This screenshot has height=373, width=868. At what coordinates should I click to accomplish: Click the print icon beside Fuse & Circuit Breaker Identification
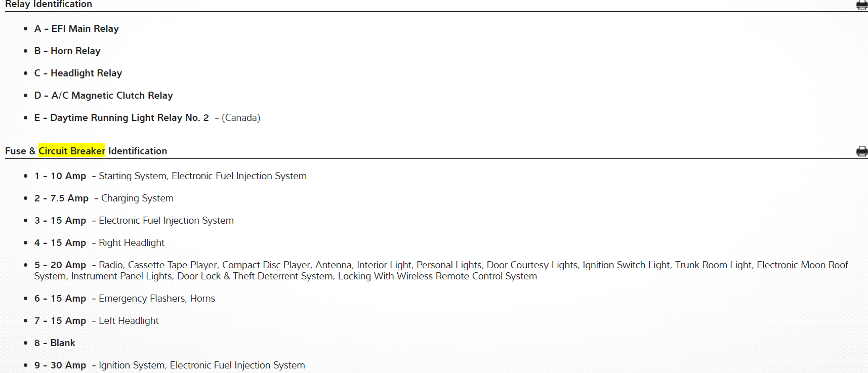[861, 151]
